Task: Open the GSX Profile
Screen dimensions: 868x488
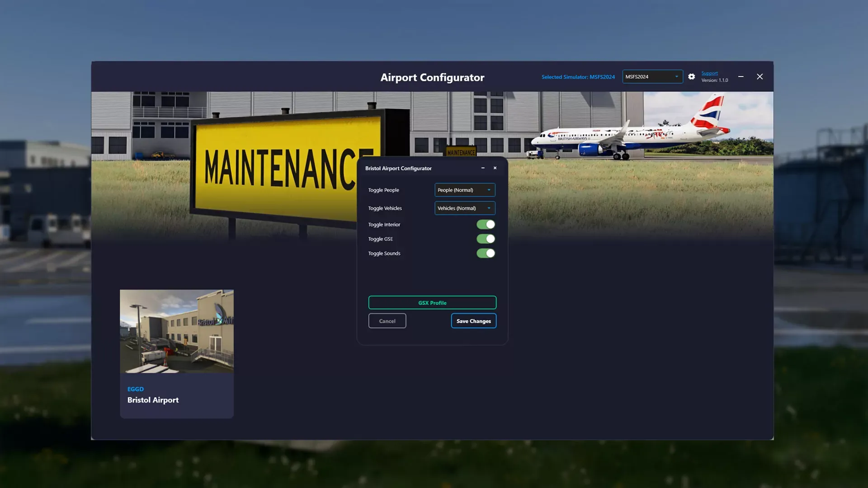Action: pos(432,303)
